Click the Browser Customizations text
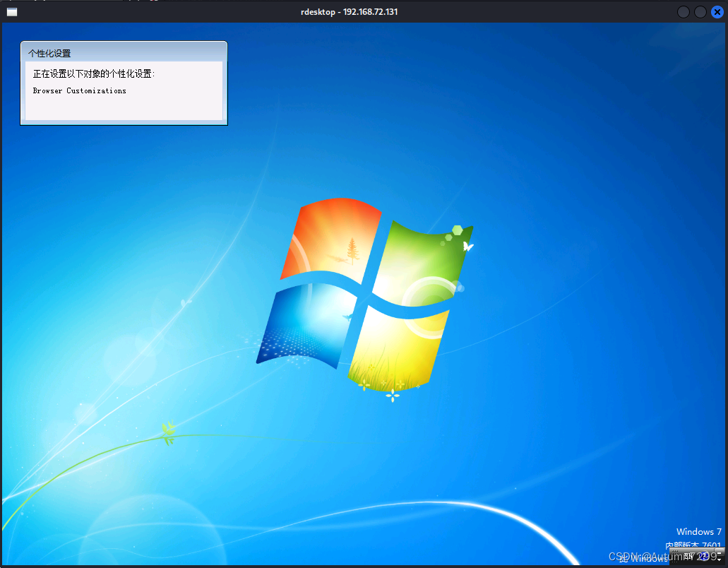The image size is (728, 568). click(79, 90)
